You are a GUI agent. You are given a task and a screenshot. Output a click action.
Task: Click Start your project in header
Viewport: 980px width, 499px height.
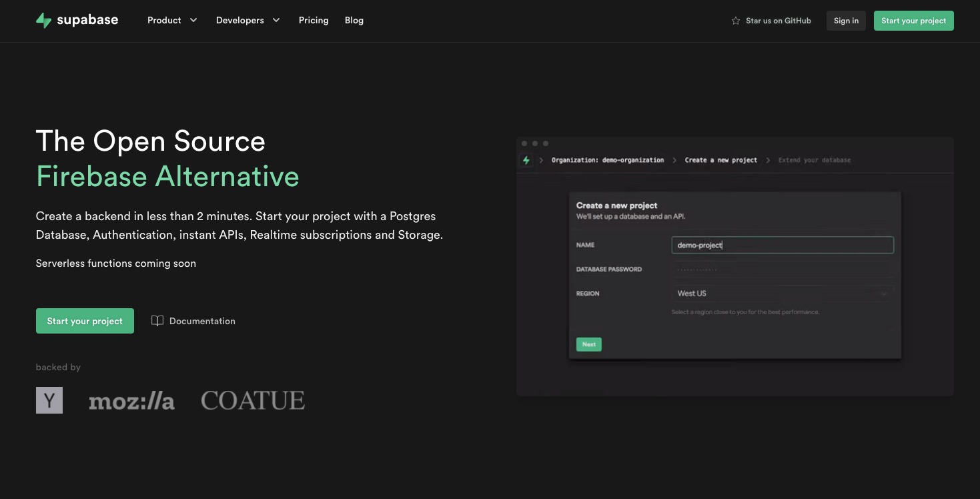click(913, 21)
